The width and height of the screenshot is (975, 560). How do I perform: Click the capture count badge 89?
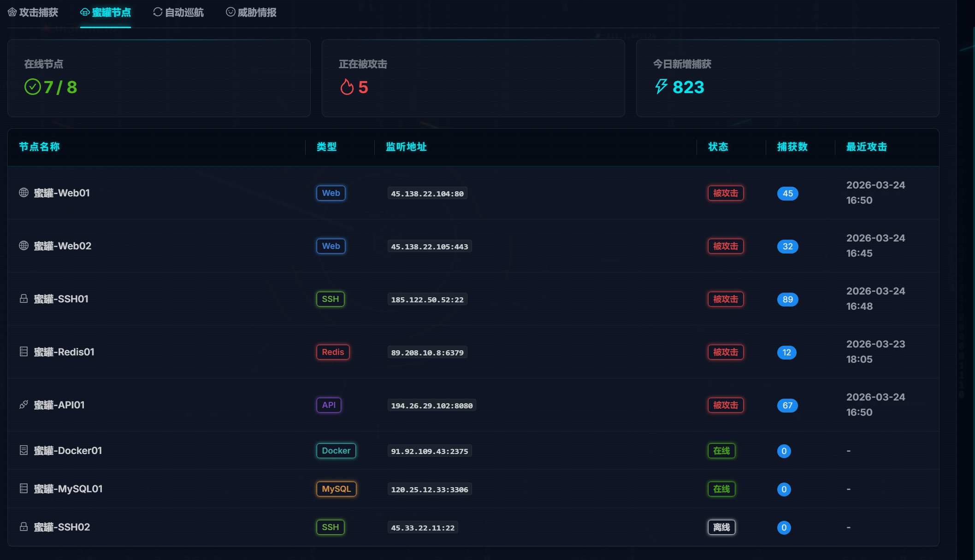pyautogui.click(x=788, y=300)
